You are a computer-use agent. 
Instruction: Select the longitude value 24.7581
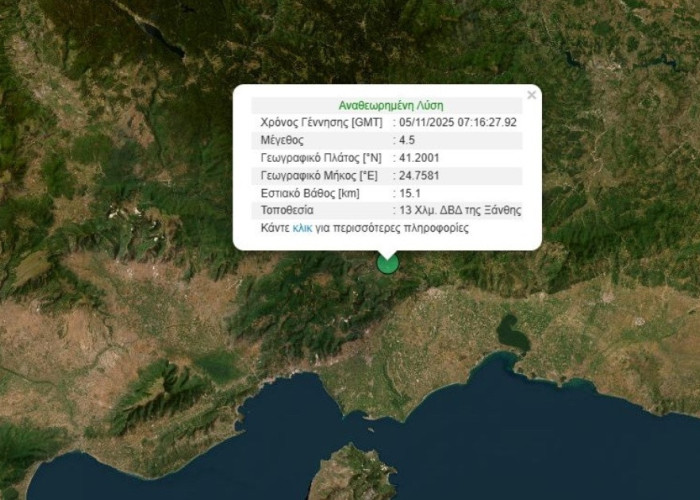coord(419,175)
